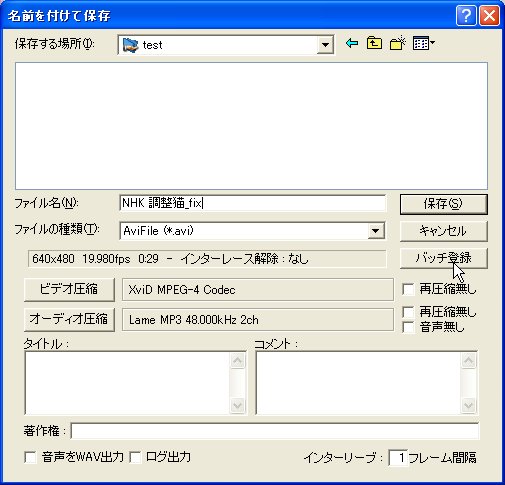This screenshot has width=505, height=485.
Task: Enable audio 再圧縮無し checkbox beside Lame MP3
Action: coord(408,312)
